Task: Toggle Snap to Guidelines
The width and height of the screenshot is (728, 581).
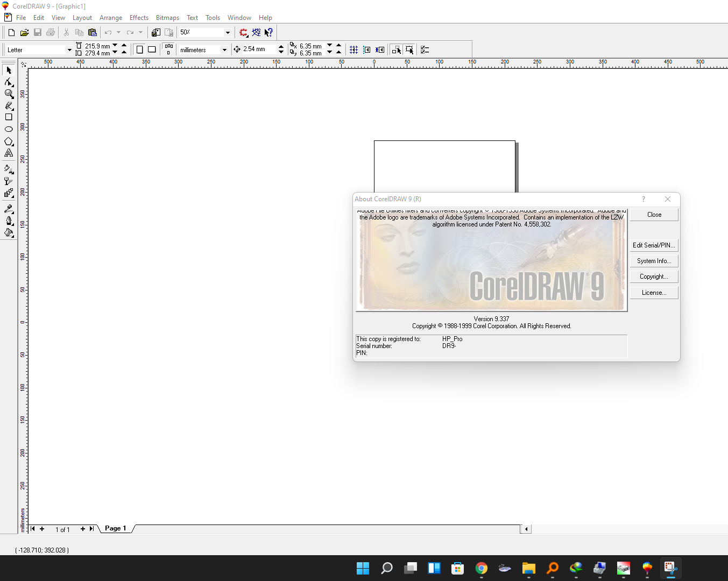Action: point(366,49)
